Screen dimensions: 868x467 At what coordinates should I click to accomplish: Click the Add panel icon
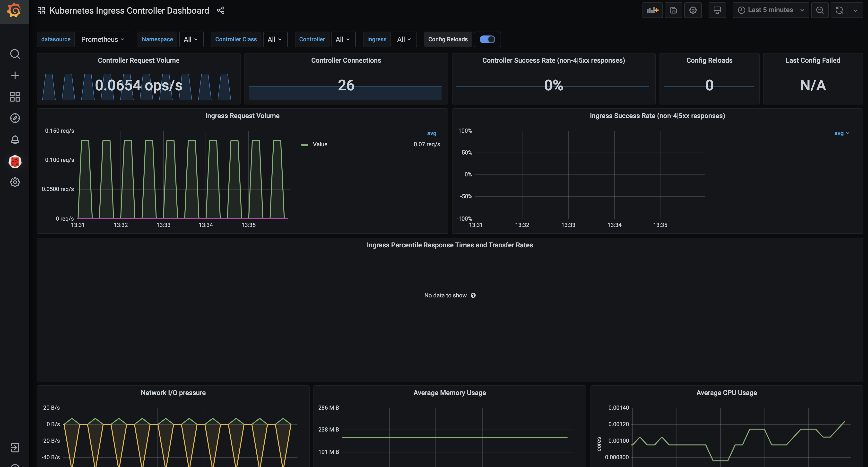coord(652,10)
